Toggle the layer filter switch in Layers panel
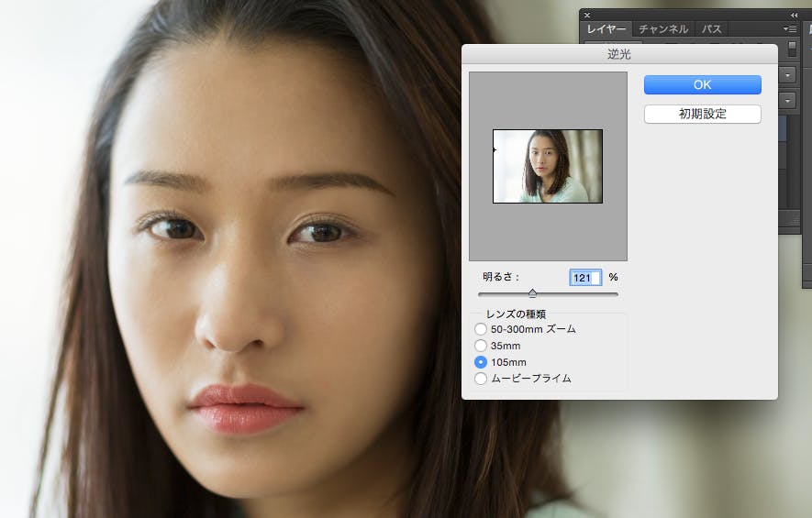The image size is (812, 518). click(x=792, y=49)
